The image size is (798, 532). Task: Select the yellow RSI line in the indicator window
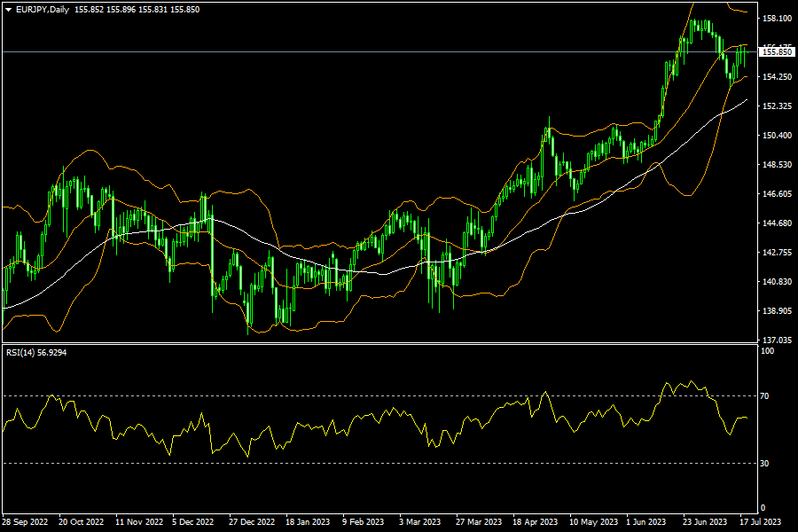[x=372, y=416]
